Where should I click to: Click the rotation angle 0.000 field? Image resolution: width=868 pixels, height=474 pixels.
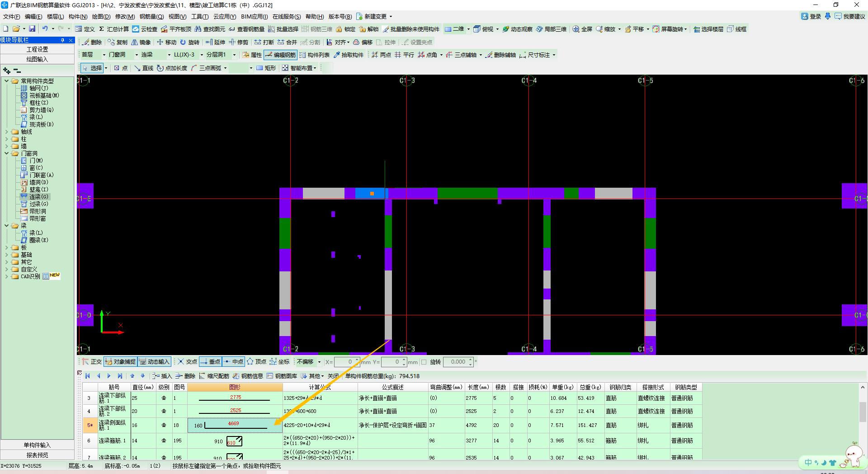point(456,362)
